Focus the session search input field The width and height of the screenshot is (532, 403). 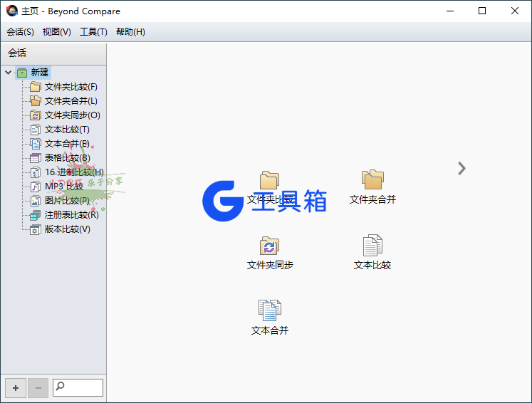click(78, 388)
